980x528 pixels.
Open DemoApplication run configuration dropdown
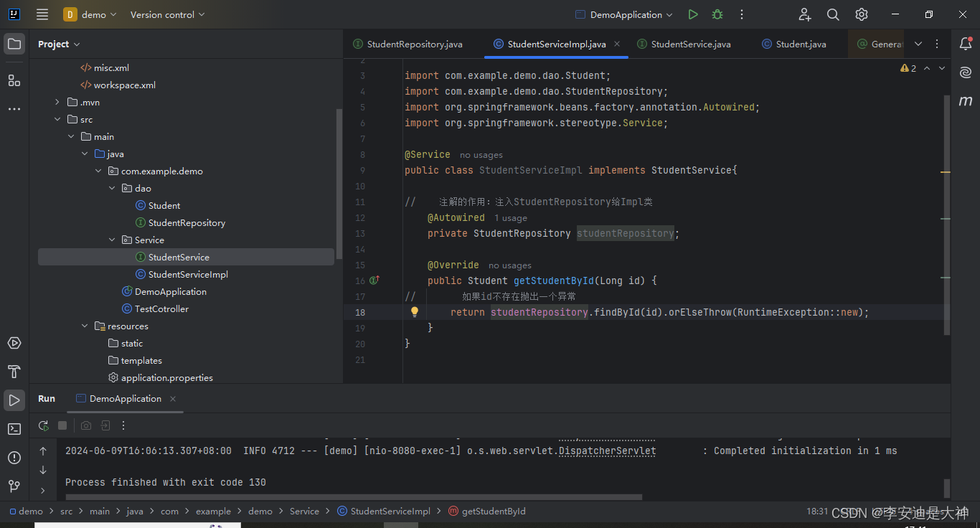point(624,14)
